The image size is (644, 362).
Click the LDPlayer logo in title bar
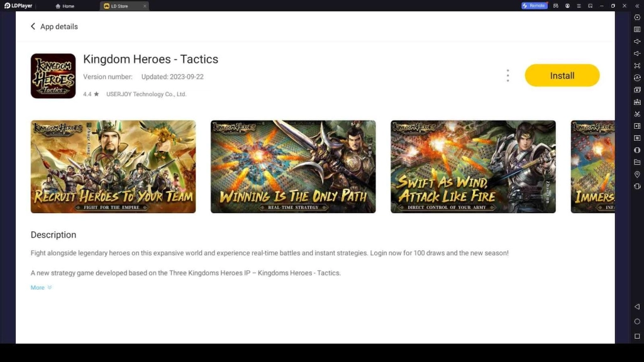tap(18, 6)
